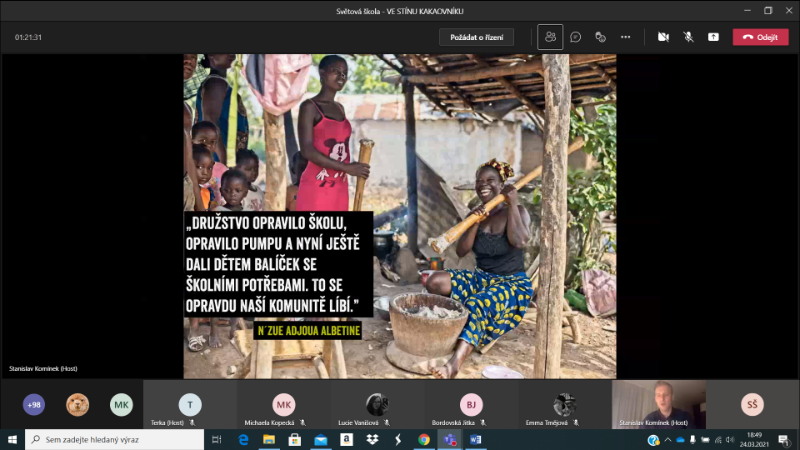
Task: Open the participants panel
Action: [x=550, y=37]
